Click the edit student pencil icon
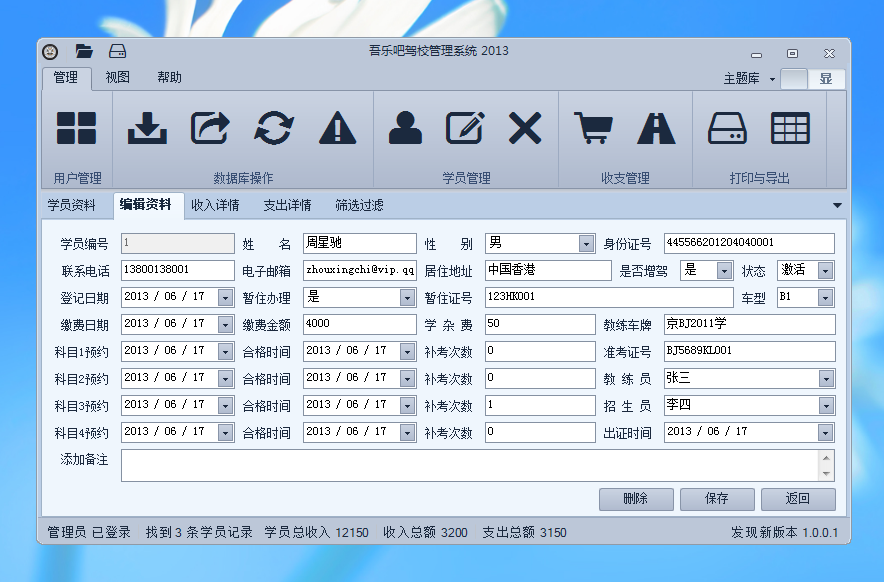884x582 pixels. coord(465,128)
